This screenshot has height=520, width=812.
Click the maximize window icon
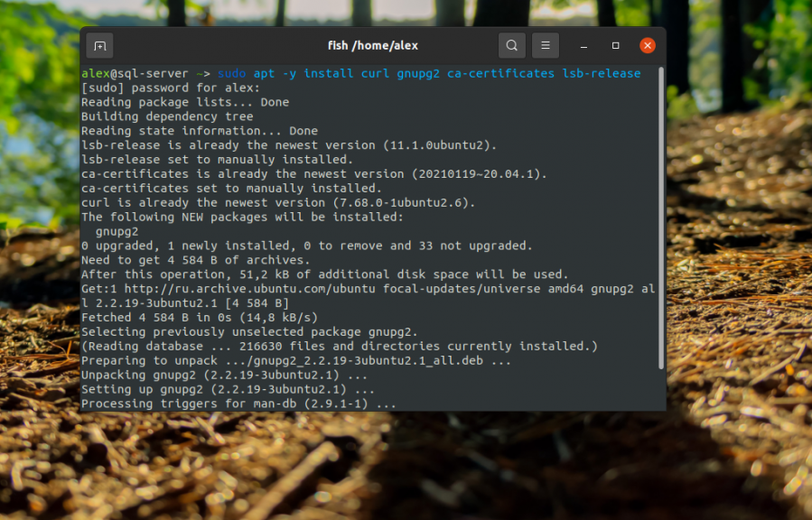[615, 45]
